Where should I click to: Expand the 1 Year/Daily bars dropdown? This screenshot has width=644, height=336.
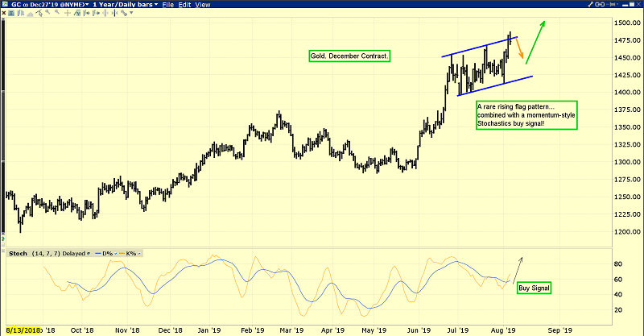[x=155, y=4]
